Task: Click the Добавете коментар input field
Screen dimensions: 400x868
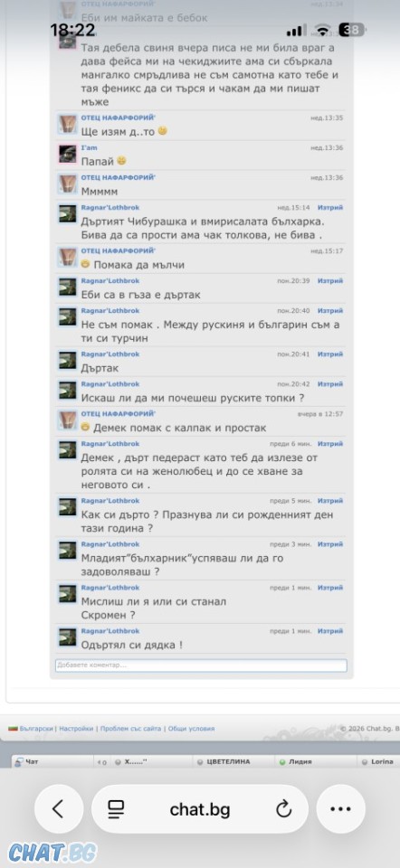Action: pos(201,665)
